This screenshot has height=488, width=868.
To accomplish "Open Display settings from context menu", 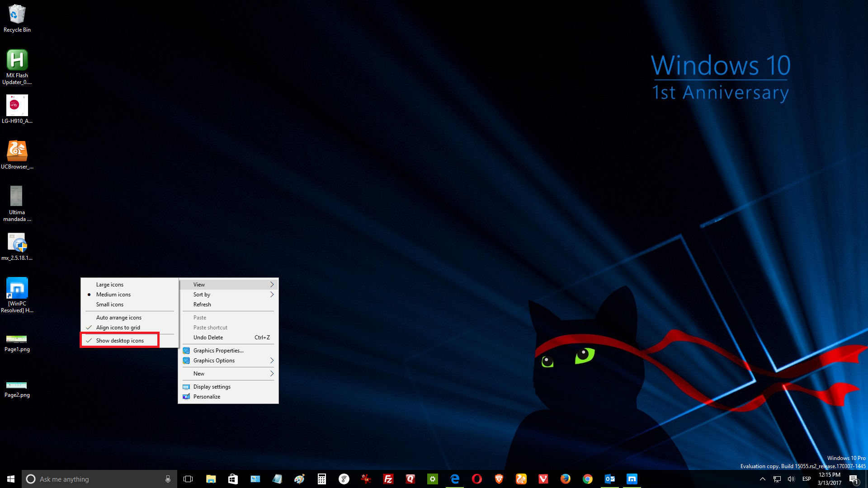I will click(x=228, y=387).
